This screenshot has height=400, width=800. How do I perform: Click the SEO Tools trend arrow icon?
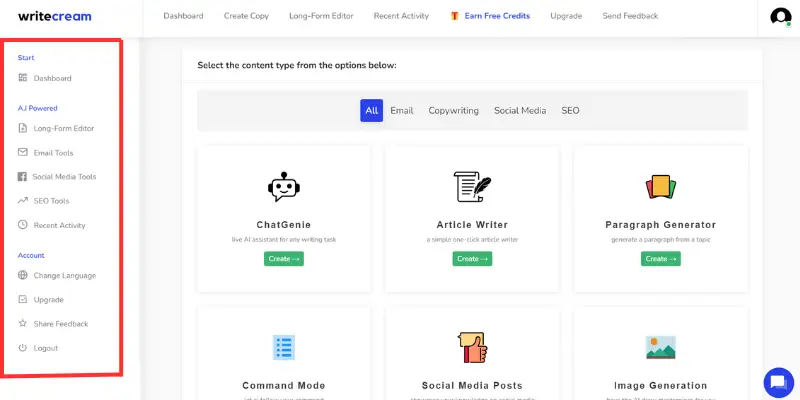(22, 201)
